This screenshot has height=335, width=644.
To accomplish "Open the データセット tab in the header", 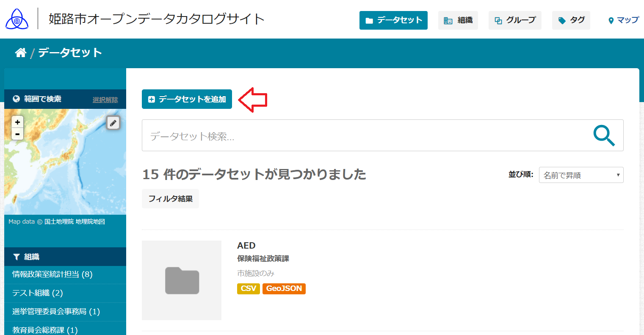I will (x=393, y=20).
